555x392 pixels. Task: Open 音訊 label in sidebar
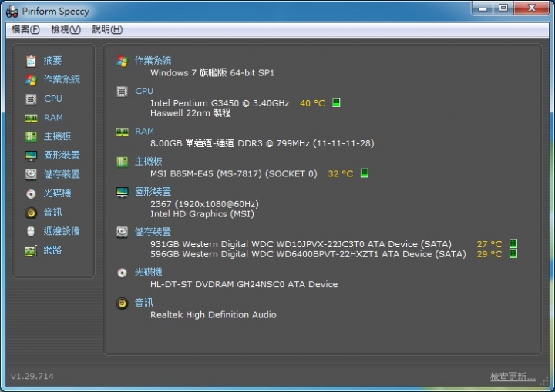click(52, 213)
